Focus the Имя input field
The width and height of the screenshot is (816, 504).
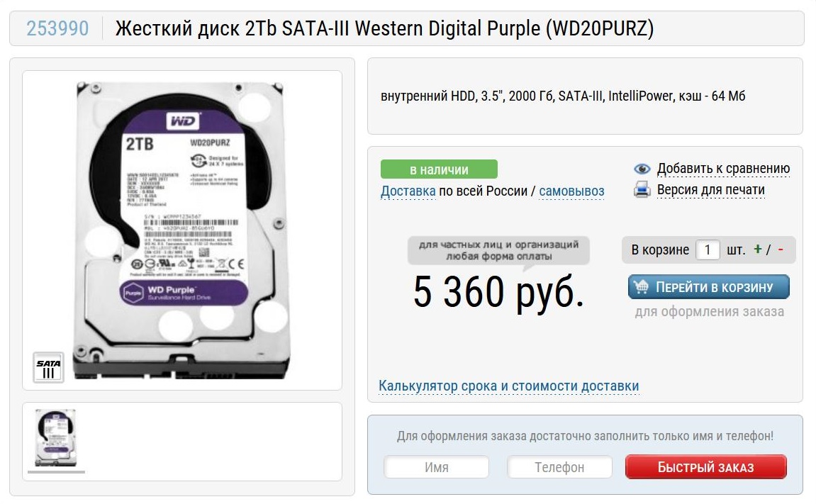(436, 467)
